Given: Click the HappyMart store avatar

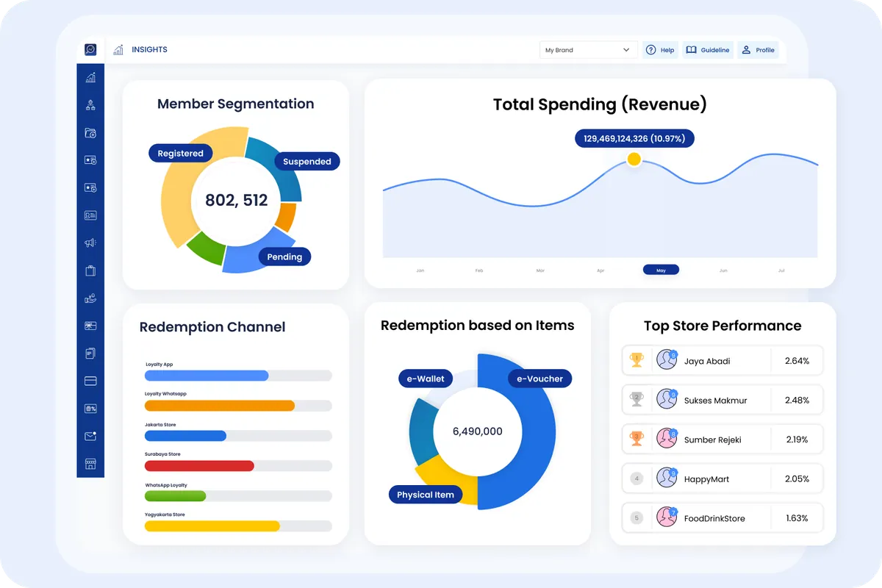Looking at the screenshot, I should (x=667, y=478).
